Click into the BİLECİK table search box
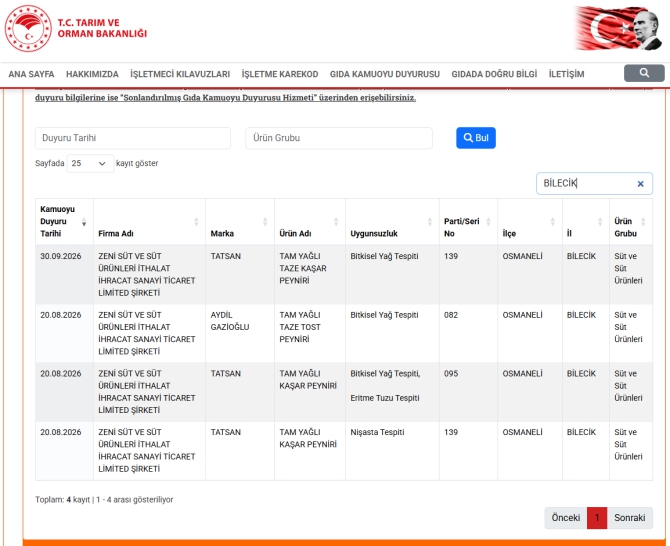The image size is (670, 546). 585,184
